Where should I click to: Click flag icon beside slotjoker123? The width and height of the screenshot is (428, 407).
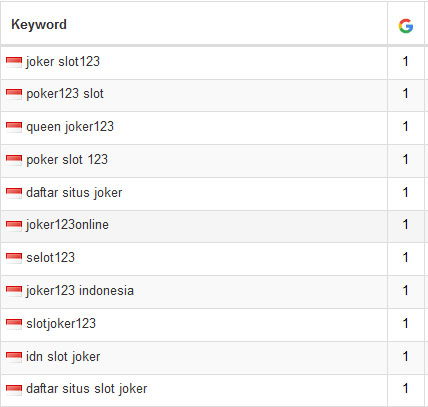(x=14, y=324)
